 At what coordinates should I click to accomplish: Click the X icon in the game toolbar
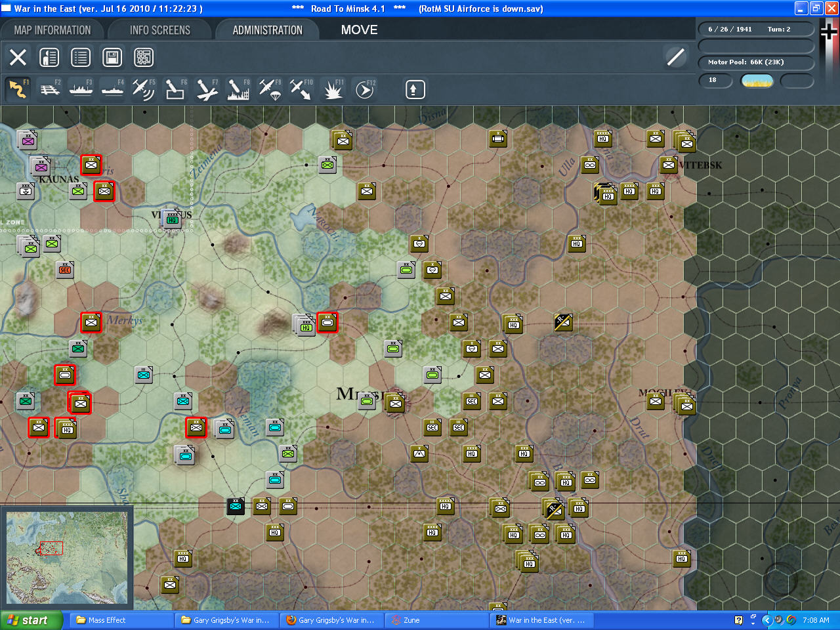[18, 57]
